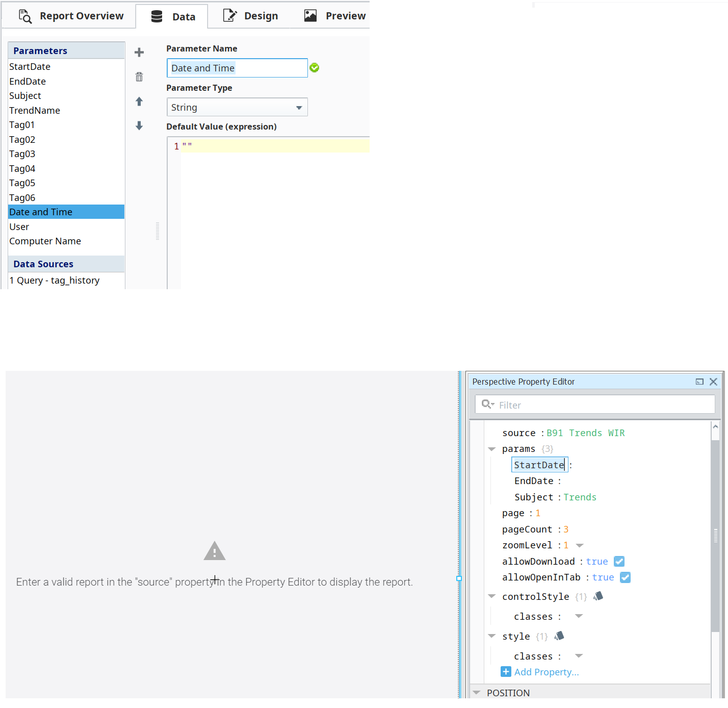Viewport: 728px width, 708px height.
Task: Switch to Report Overview tab
Action: tap(71, 16)
